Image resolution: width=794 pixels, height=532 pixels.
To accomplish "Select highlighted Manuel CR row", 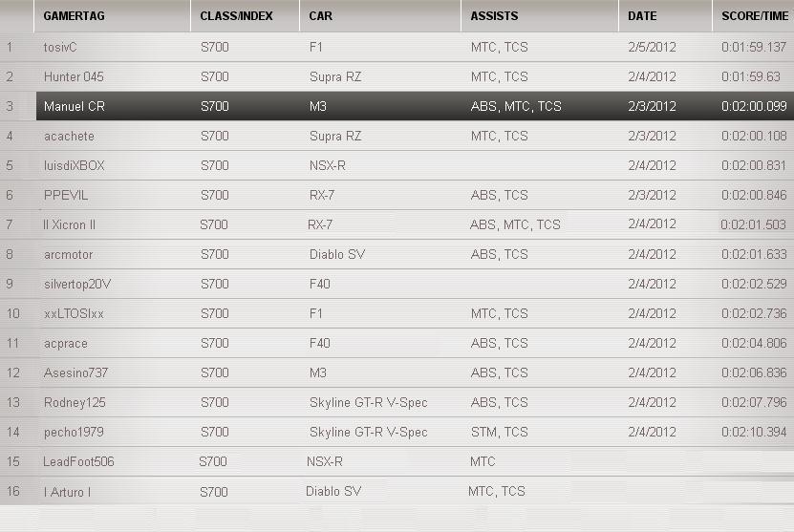I will [75, 106].
